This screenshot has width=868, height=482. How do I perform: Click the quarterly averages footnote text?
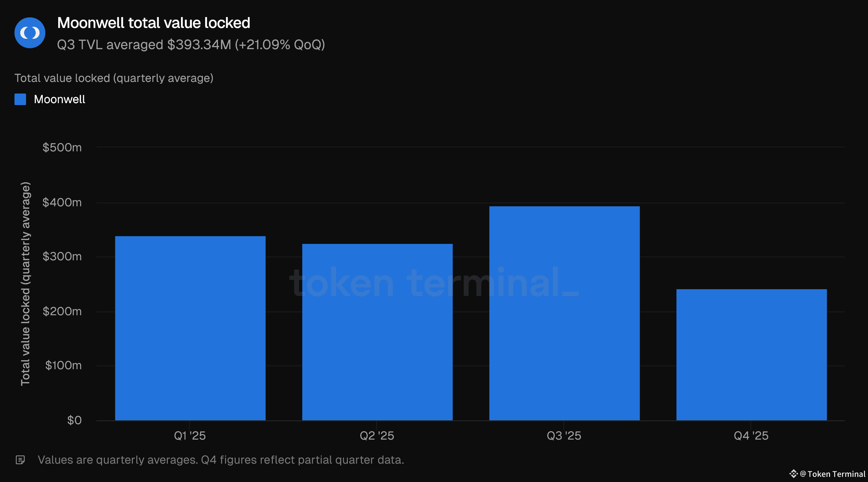coord(221,460)
